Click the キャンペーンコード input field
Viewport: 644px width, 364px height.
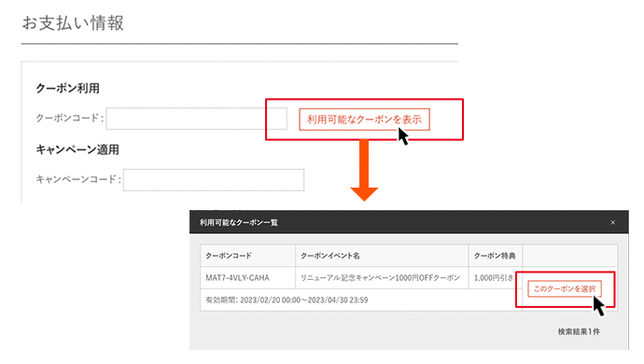(214, 180)
